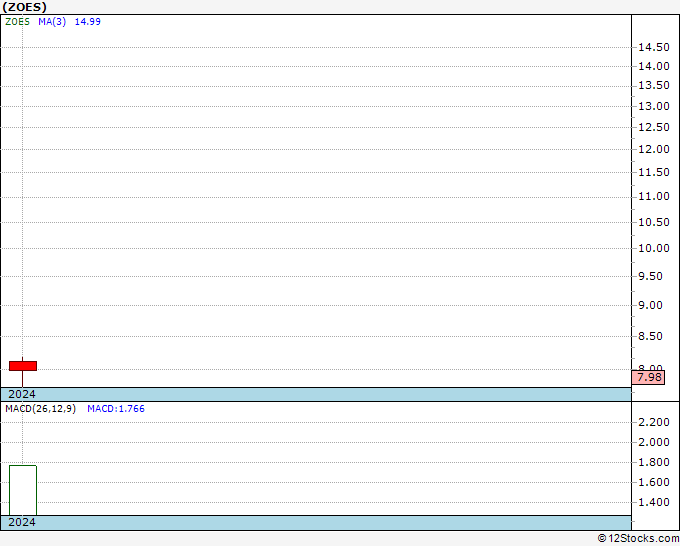Viewport: 680px width, 546px height.
Task: Click the 14.50 price axis label
Action: [654, 47]
